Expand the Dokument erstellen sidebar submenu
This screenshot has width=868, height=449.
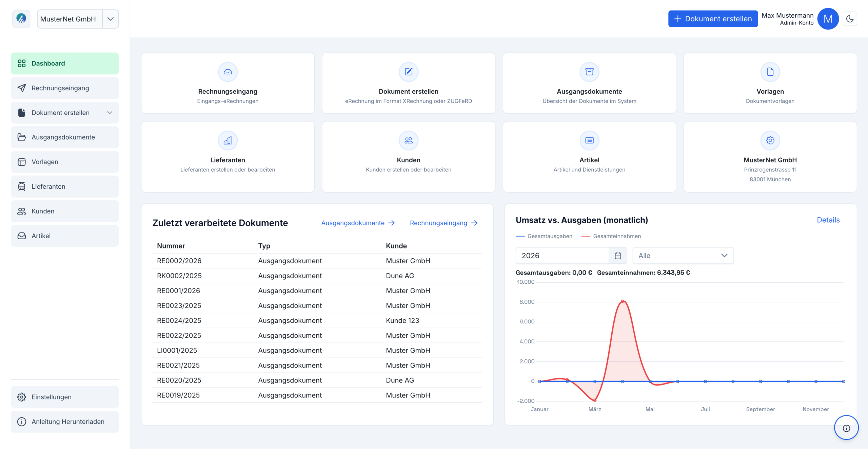click(110, 113)
